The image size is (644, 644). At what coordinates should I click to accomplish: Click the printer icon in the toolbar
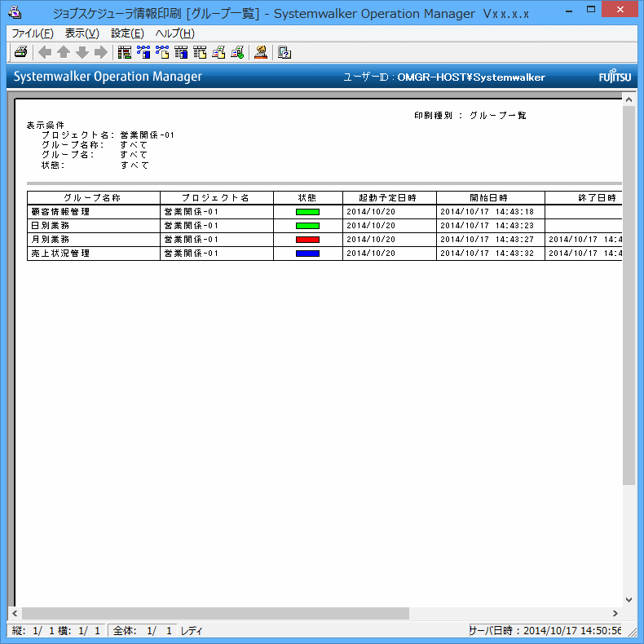coord(20,52)
